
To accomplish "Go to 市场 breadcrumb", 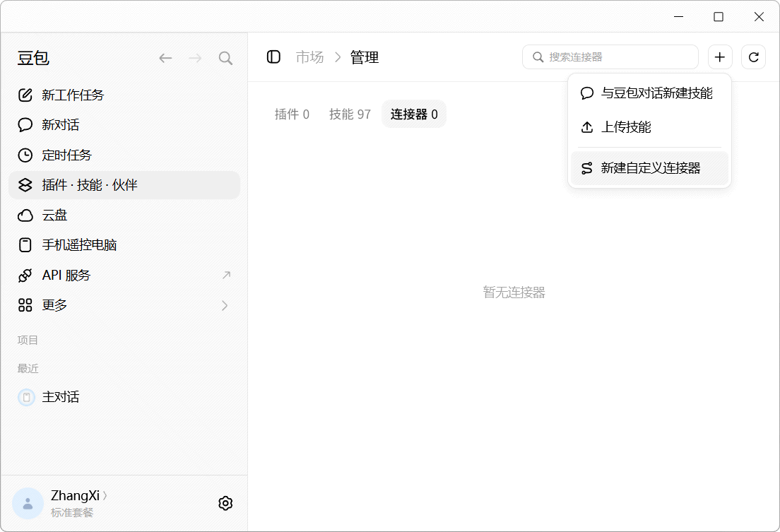I will pyautogui.click(x=309, y=57).
